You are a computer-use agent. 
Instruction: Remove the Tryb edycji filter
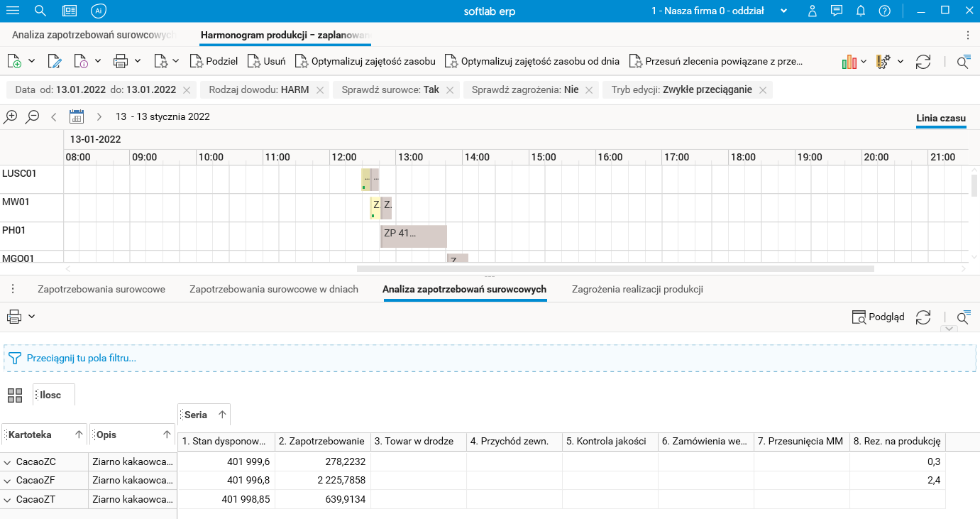[763, 90]
